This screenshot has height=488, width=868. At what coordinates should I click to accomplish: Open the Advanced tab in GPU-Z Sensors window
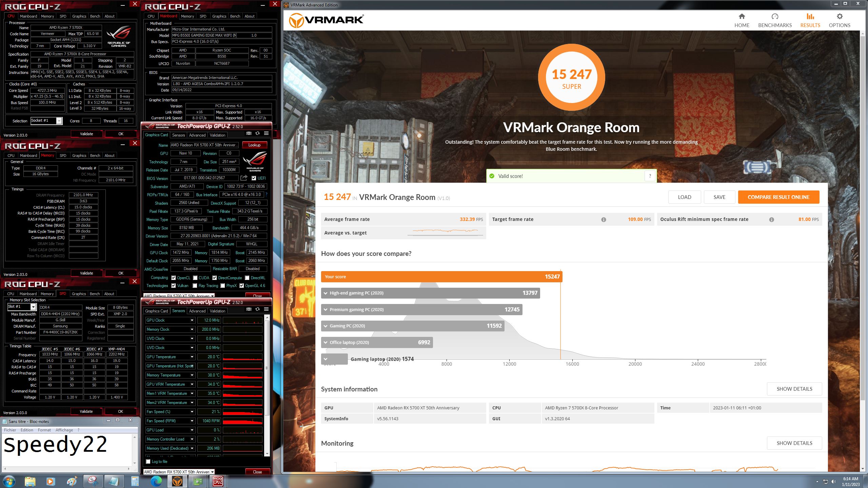[197, 311]
